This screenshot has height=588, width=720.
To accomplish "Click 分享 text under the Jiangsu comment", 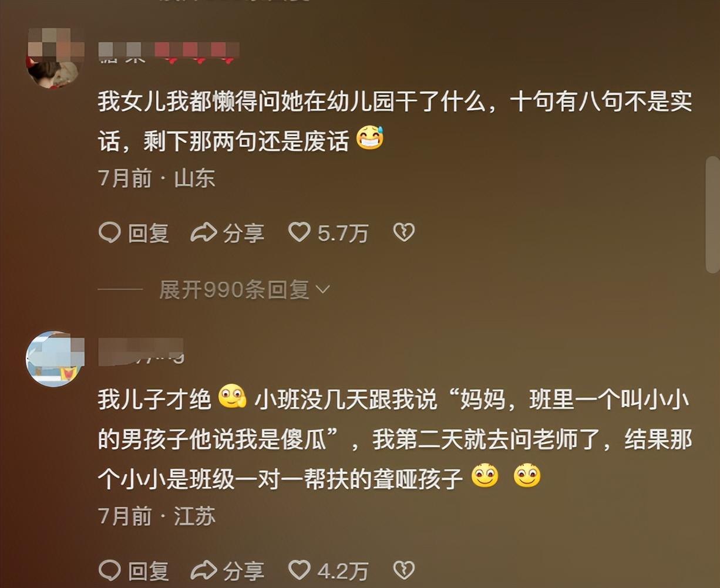I will [243, 570].
